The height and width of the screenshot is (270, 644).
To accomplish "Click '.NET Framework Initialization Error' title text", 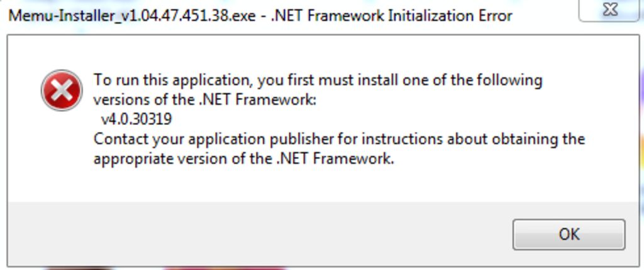I will pos(391,16).
